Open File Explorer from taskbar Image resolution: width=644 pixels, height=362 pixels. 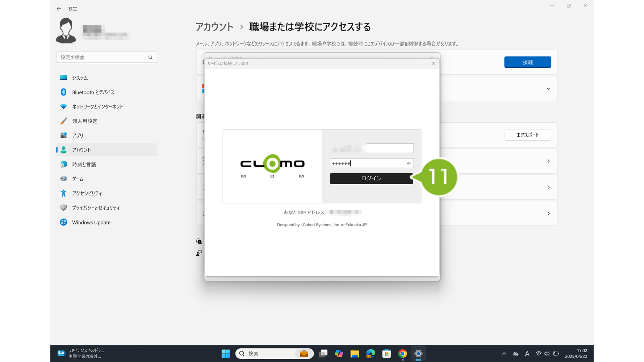pos(355,354)
